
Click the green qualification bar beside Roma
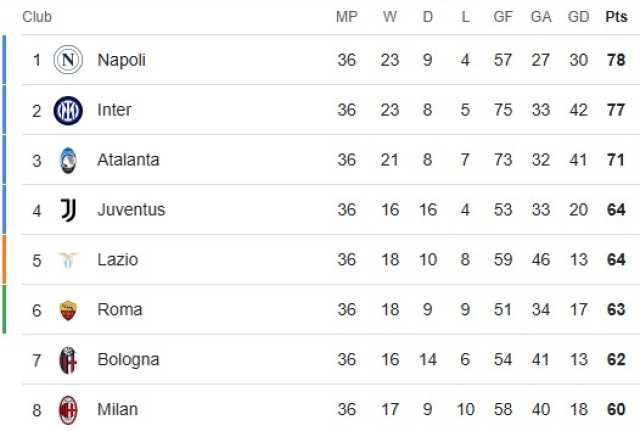coord(4,309)
